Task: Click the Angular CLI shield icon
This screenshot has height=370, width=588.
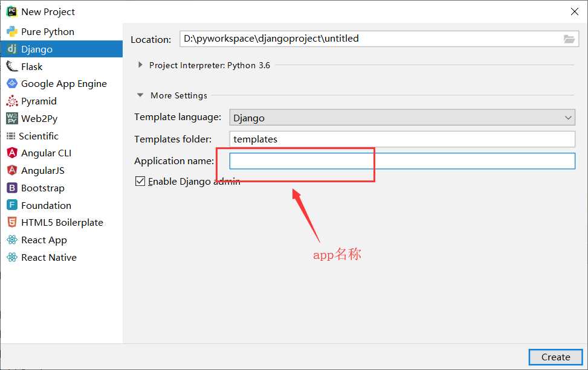Action: coord(12,153)
